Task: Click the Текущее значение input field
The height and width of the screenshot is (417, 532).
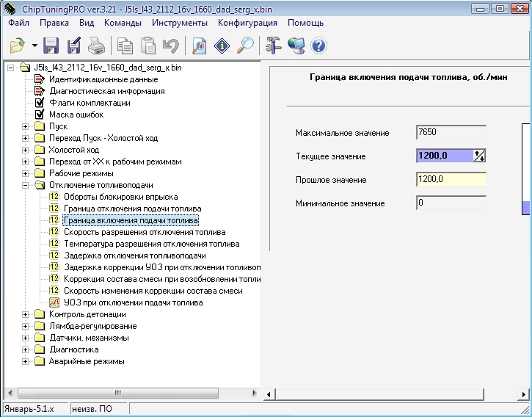Action: [443, 156]
